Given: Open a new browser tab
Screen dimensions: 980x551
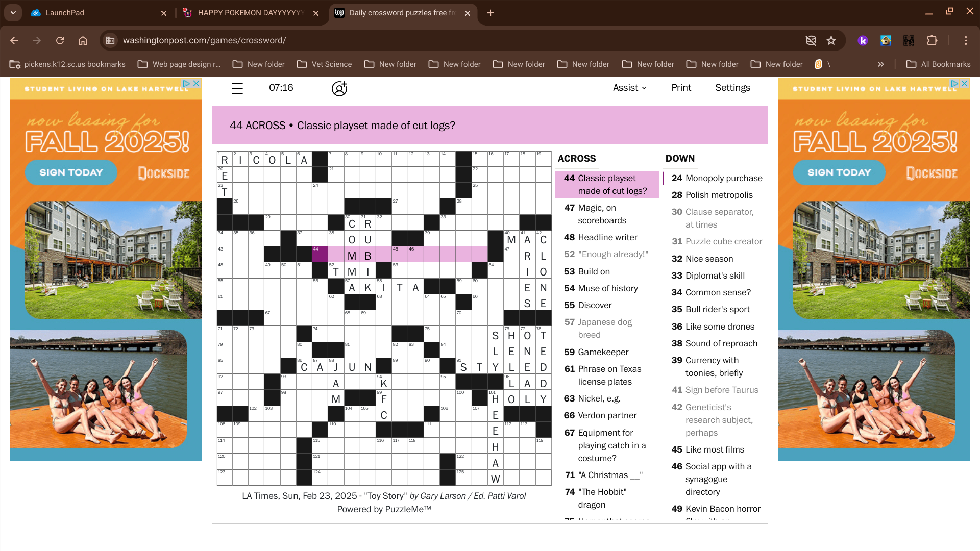Looking at the screenshot, I should pos(491,13).
